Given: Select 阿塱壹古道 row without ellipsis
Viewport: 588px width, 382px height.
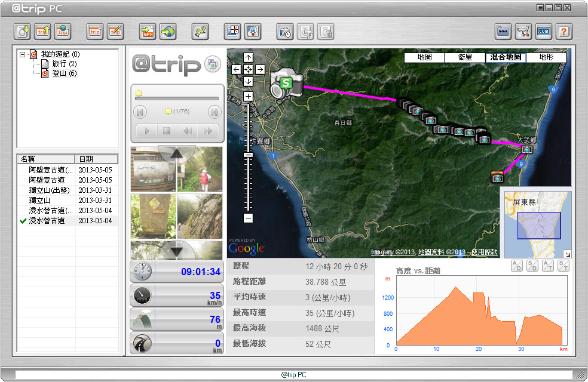Looking at the screenshot, I should point(68,180).
